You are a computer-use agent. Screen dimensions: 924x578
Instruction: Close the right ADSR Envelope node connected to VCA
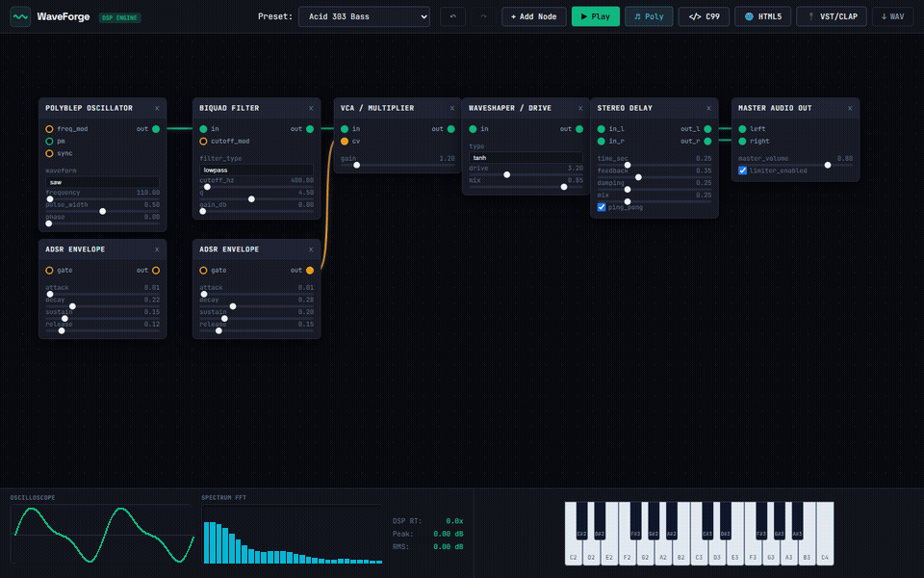coord(311,250)
